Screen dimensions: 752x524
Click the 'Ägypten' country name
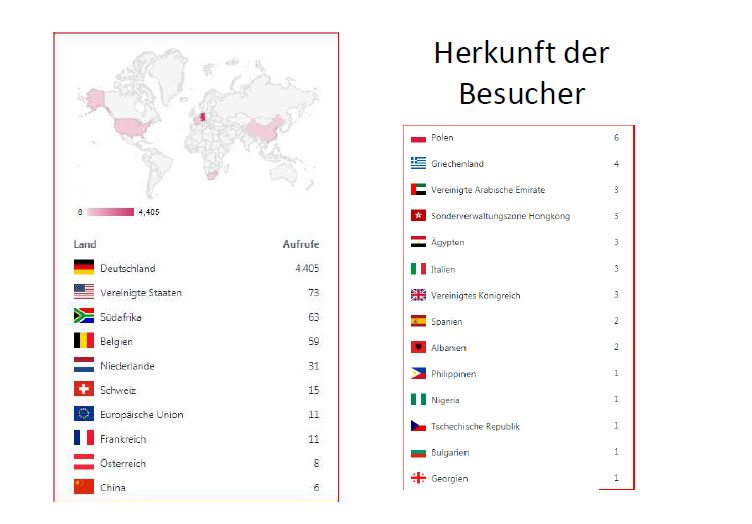[x=447, y=242]
